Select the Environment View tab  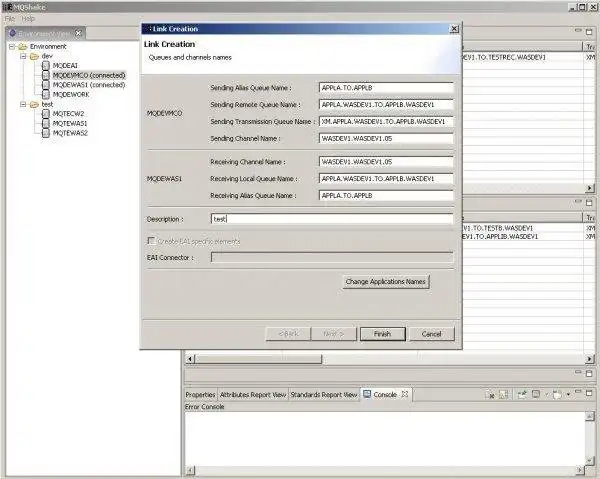tap(45, 33)
